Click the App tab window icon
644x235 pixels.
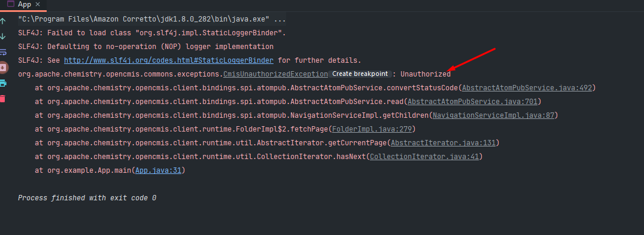click(x=11, y=5)
